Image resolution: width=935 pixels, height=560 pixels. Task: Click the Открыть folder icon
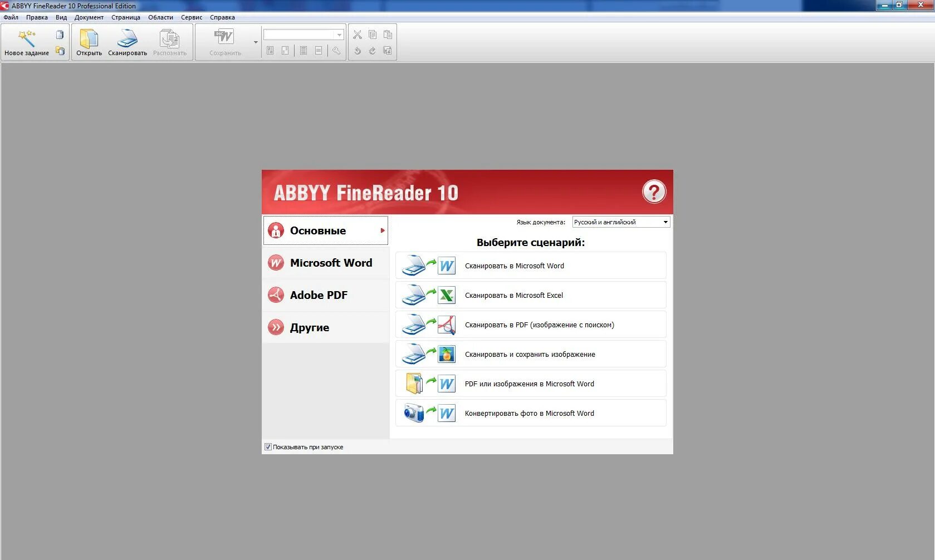[x=89, y=38]
